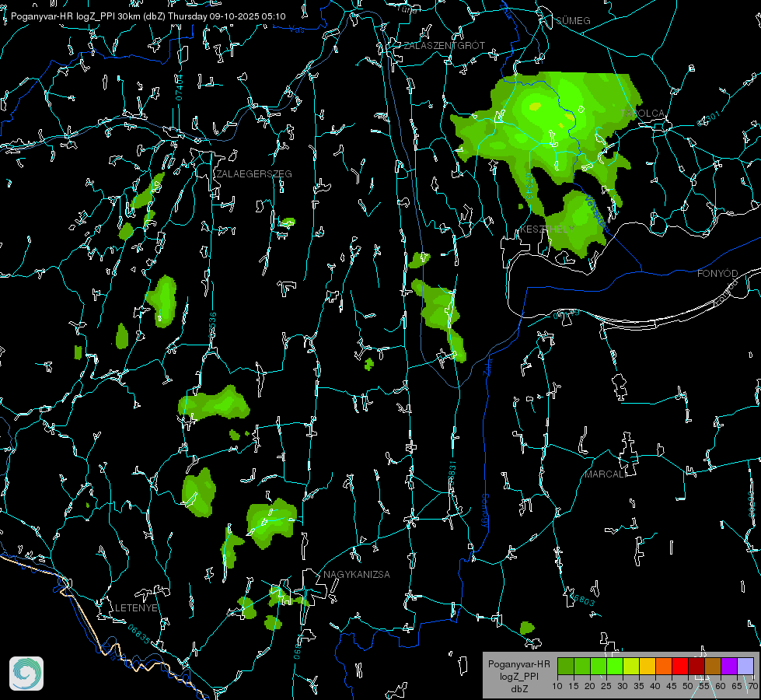The image size is (761, 700).
Task: Click the 10 value on the legend scale
Action: coord(557,686)
